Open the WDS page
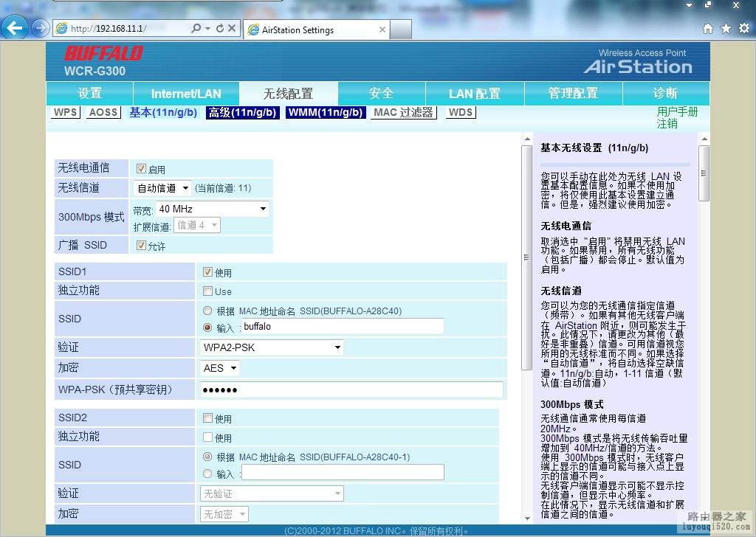The image size is (756, 537). click(461, 112)
